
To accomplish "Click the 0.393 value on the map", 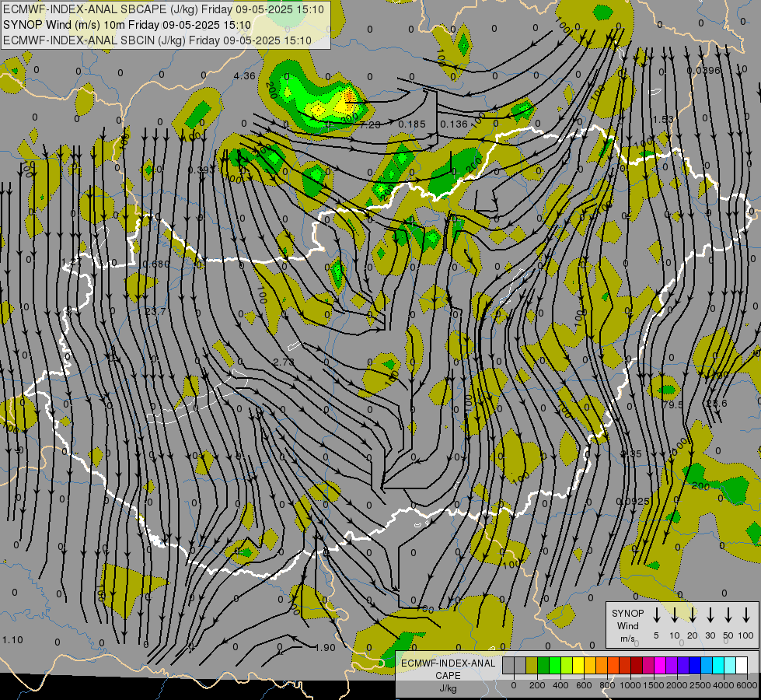I will click(201, 170).
